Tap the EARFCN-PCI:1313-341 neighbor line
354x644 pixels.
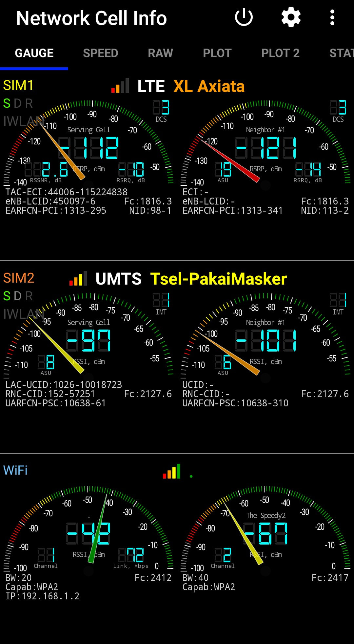coord(233,210)
